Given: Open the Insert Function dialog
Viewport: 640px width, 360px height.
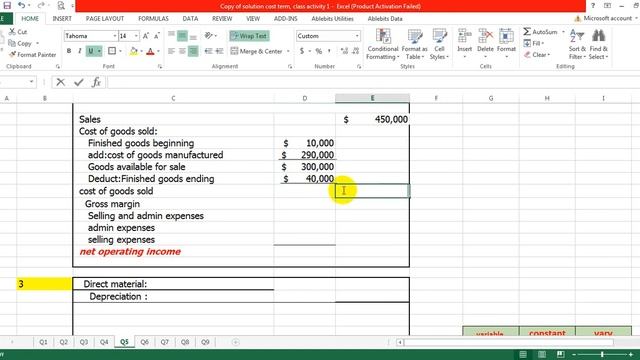Looking at the screenshot, I should point(96,82).
